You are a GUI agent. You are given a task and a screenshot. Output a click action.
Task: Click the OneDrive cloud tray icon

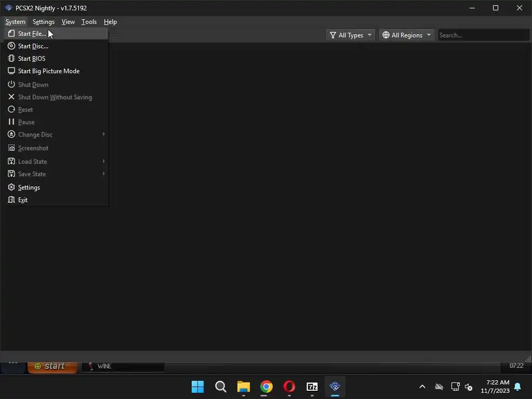point(439,387)
